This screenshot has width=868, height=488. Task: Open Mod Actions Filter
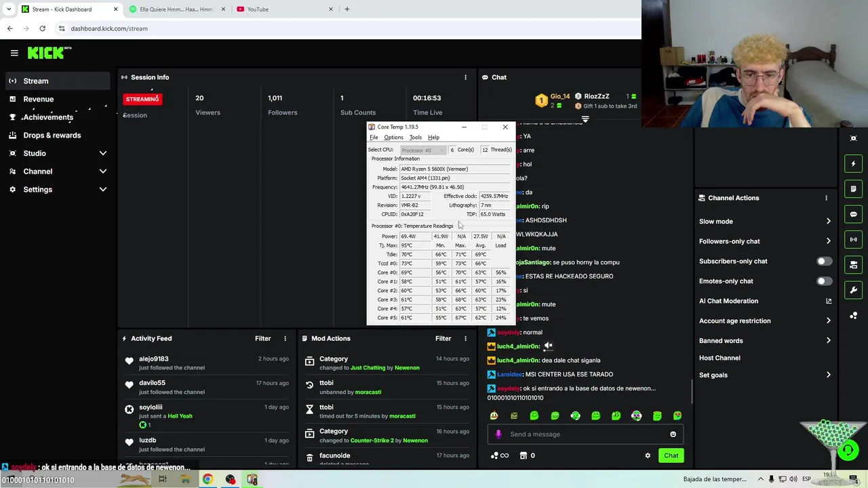point(443,338)
